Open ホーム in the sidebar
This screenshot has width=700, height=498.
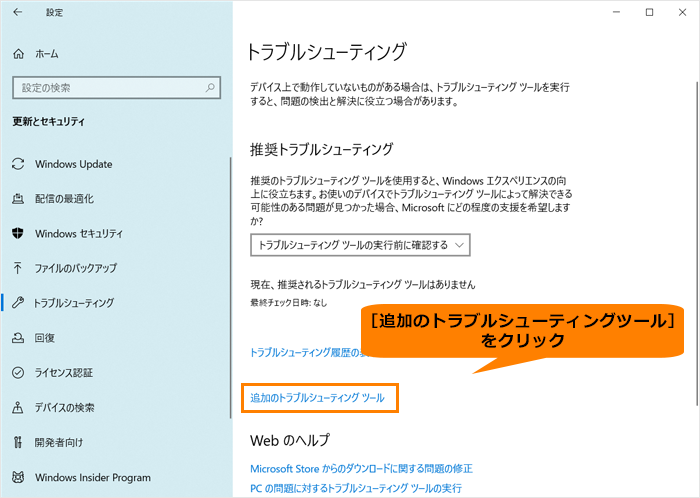47,54
